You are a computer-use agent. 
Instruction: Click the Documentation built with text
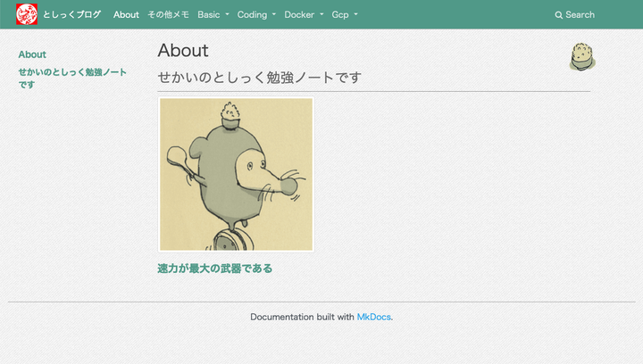click(x=302, y=317)
